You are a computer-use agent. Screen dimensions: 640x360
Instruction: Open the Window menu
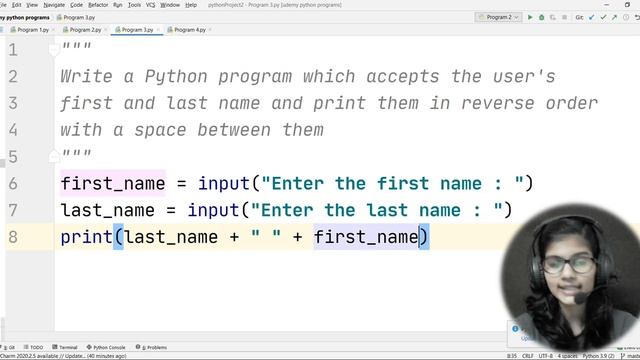point(170,5)
